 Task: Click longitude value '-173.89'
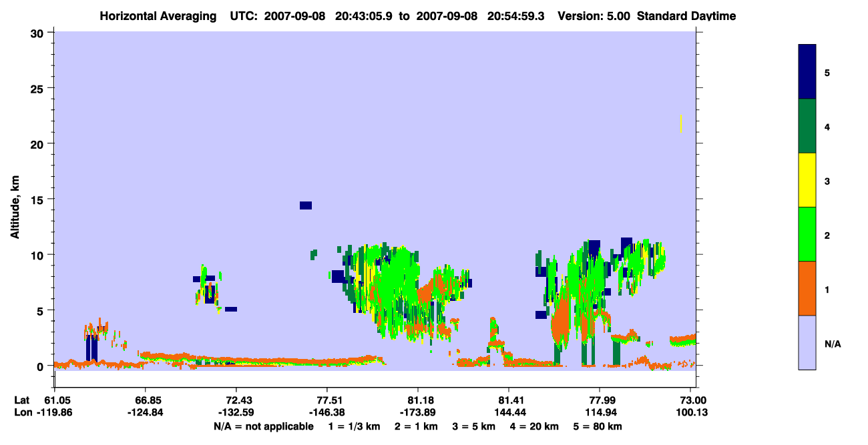[417, 412]
